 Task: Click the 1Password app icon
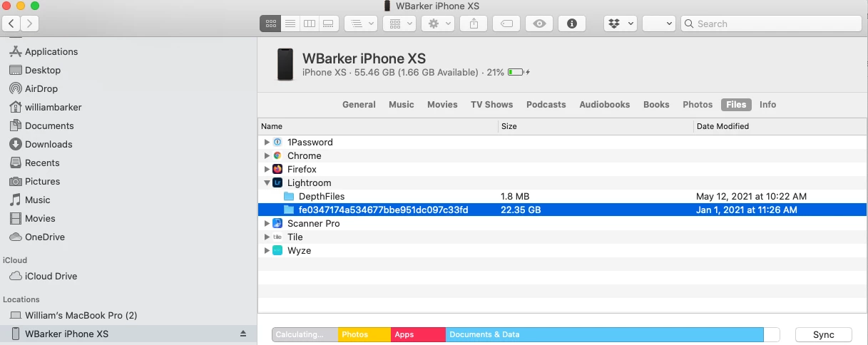point(277,142)
